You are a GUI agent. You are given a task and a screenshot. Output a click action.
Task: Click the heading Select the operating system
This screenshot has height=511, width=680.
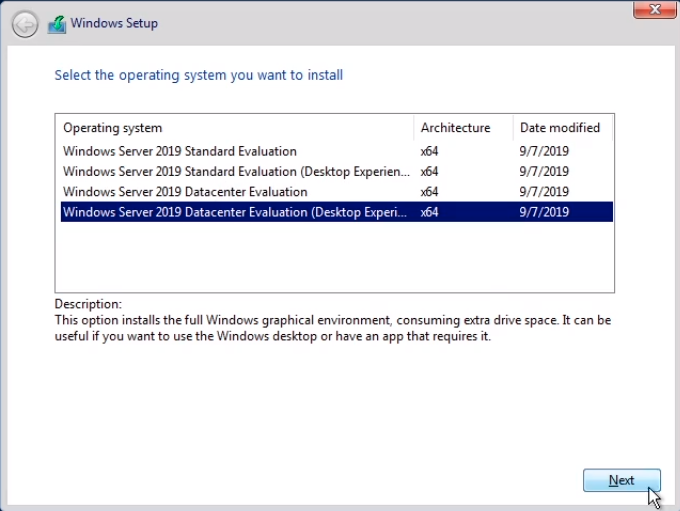[x=199, y=75]
